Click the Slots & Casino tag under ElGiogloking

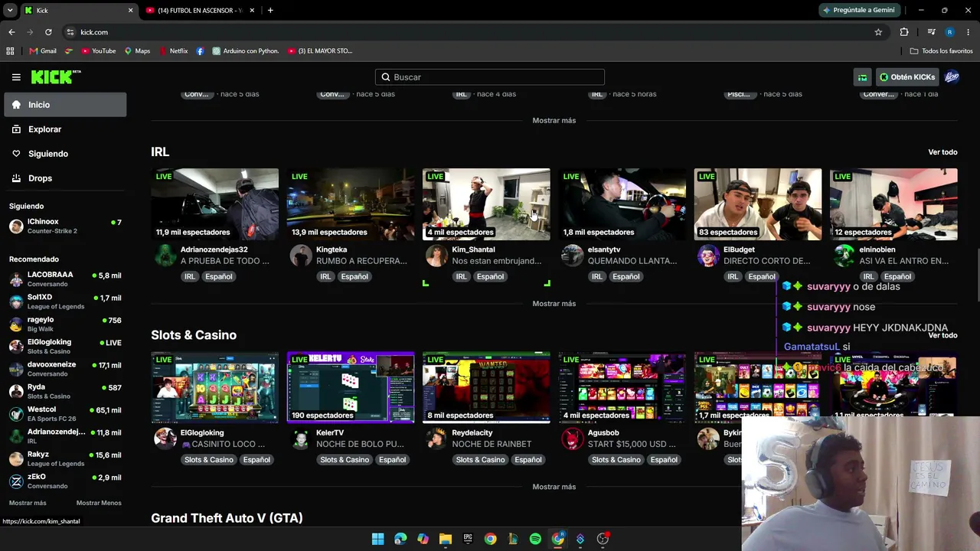click(208, 460)
